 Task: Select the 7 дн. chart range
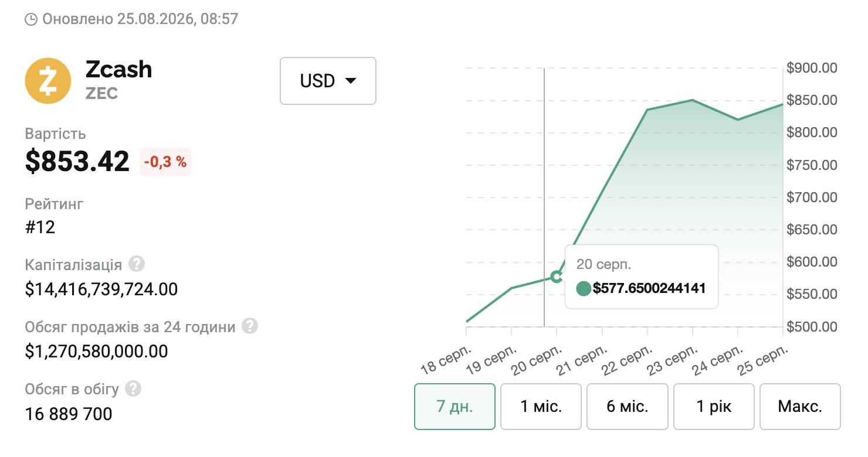(455, 407)
